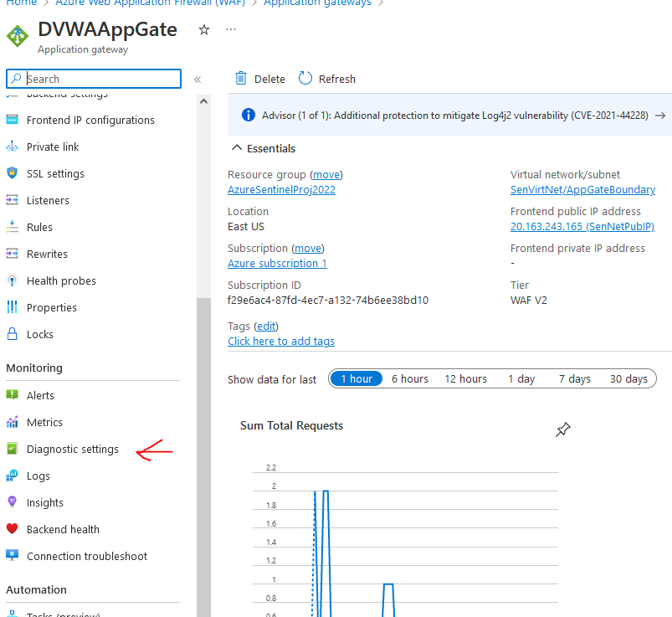Open SSL settings in sidebar
This screenshot has height=617, width=672.
click(x=55, y=173)
